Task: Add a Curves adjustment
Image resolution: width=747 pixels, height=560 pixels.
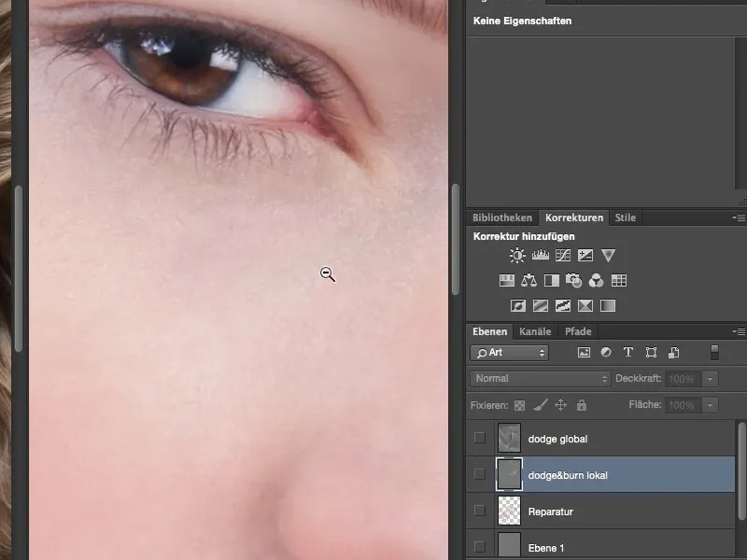Action: tap(563, 255)
